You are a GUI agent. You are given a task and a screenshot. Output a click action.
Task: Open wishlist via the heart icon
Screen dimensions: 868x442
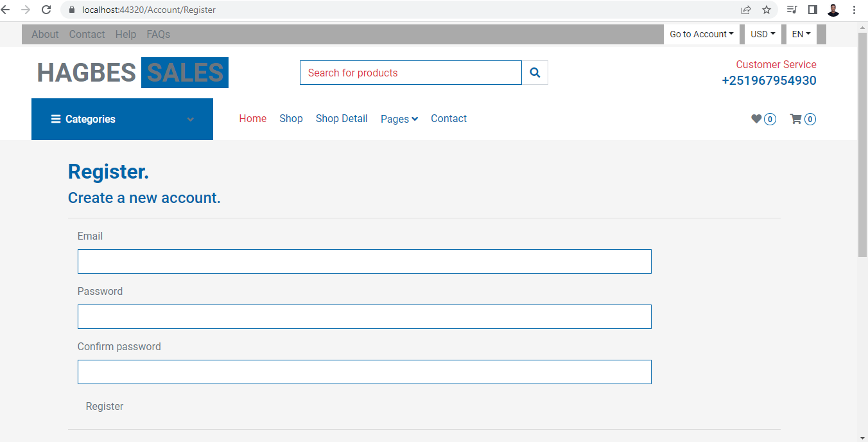tap(756, 119)
